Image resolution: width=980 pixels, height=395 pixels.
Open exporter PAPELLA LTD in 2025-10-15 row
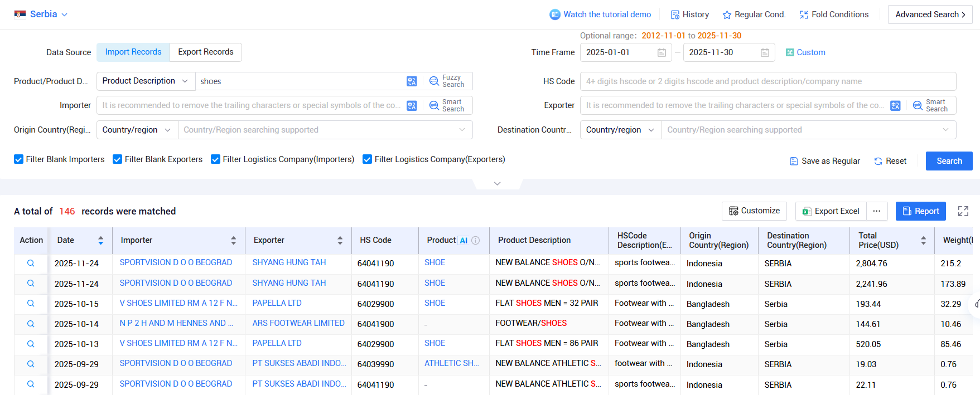(x=277, y=303)
